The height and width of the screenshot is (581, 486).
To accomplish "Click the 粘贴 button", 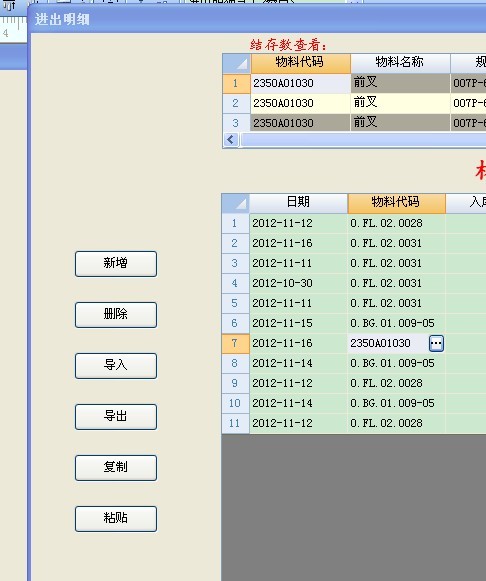I will pyautogui.click(x=116, y=519).
